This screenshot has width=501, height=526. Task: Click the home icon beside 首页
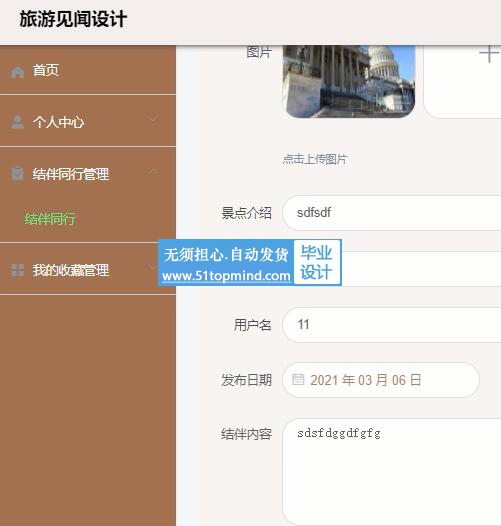pos(17,72)
